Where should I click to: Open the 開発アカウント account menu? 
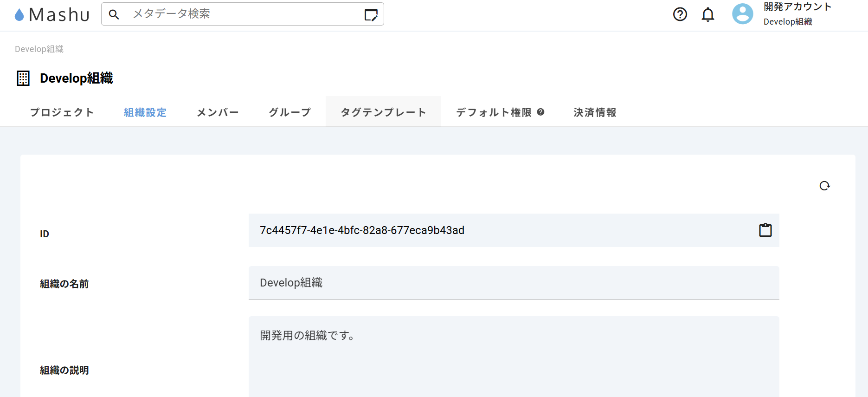click(x=797, y=7)
